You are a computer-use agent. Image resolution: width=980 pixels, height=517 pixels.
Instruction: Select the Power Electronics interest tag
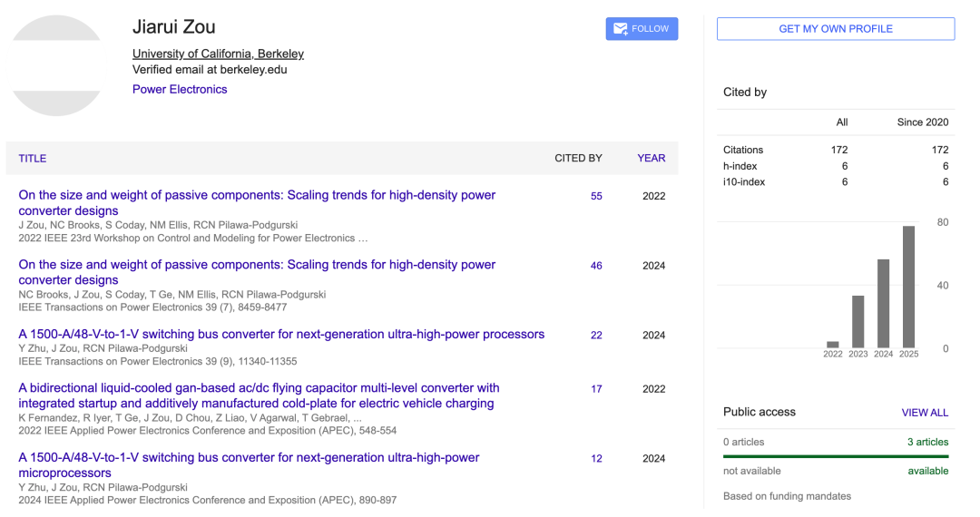click(180, 89)
